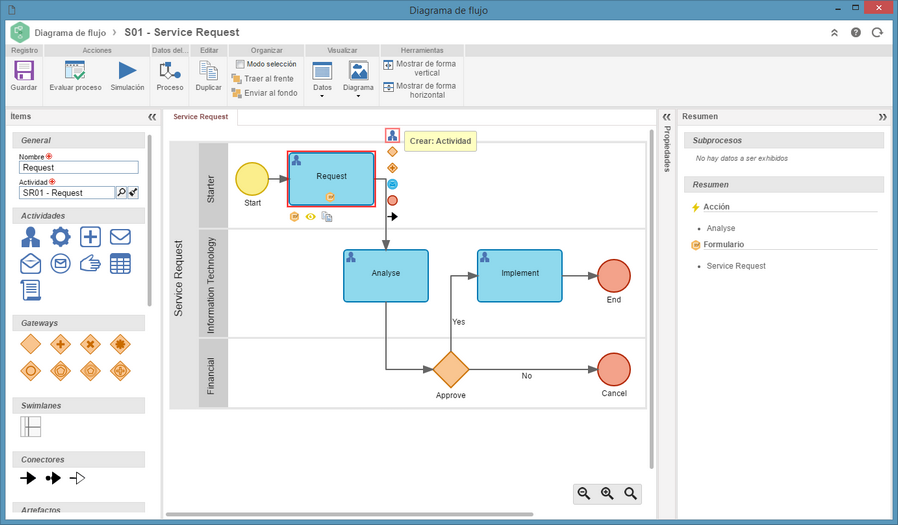The width and height of the screenshot is (898, 525).
Task: Select the Implement activity box
Action: tap(519, 275)
